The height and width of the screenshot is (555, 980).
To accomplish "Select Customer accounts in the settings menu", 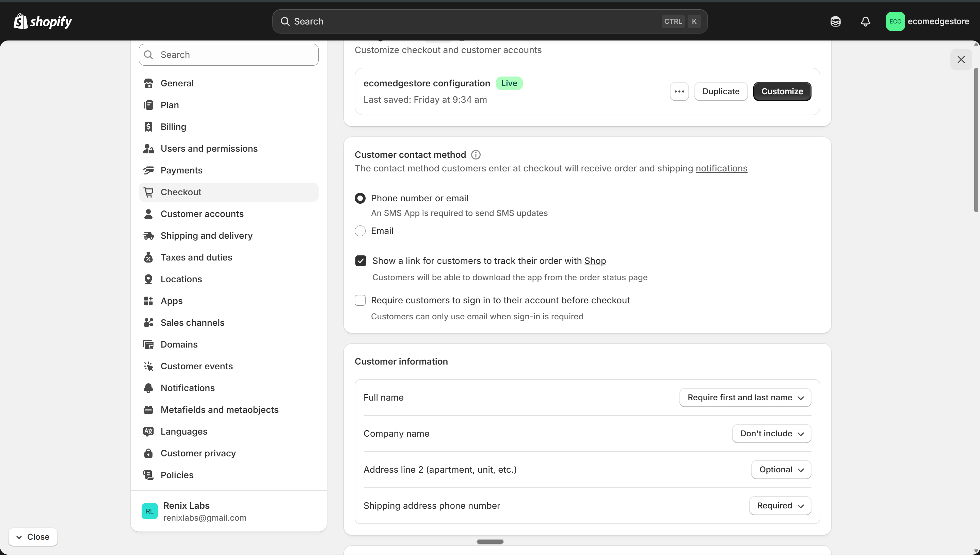I will pyautogui.click(x=202, y=214).
